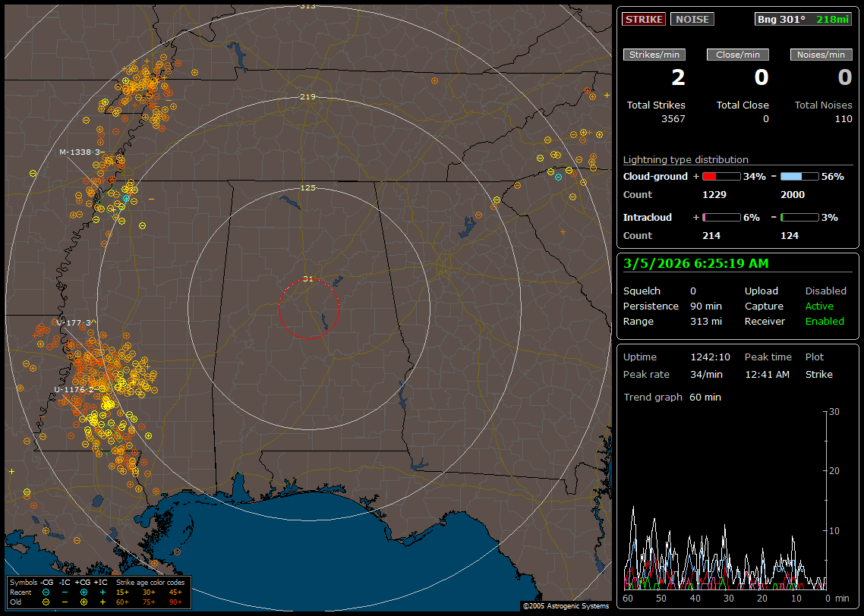
Task: Click the red STRIKE indicator button
Action: [644, 19]
